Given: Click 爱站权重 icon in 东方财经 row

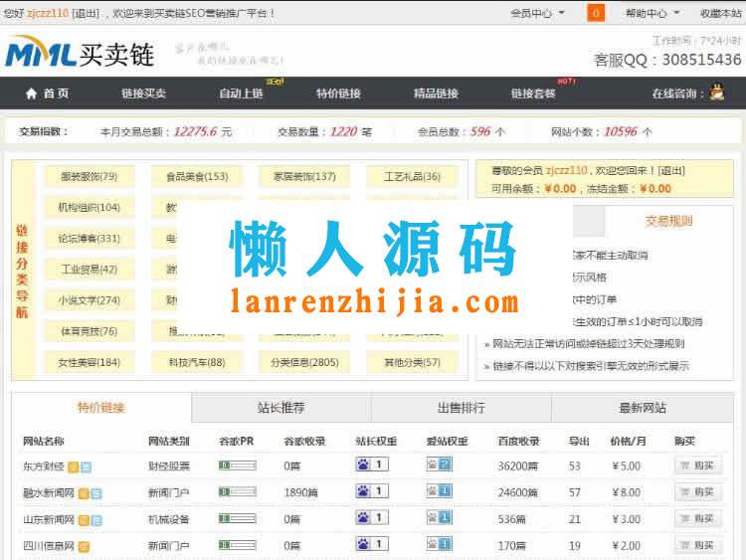Looking at the screenshot, I should click(x=439, y=464).
